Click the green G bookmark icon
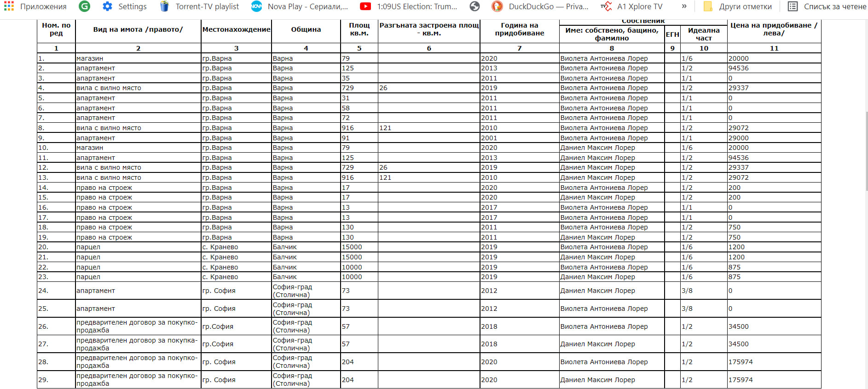Image resolution: width=868 pixels, height=389 pixels. point(84,6)
